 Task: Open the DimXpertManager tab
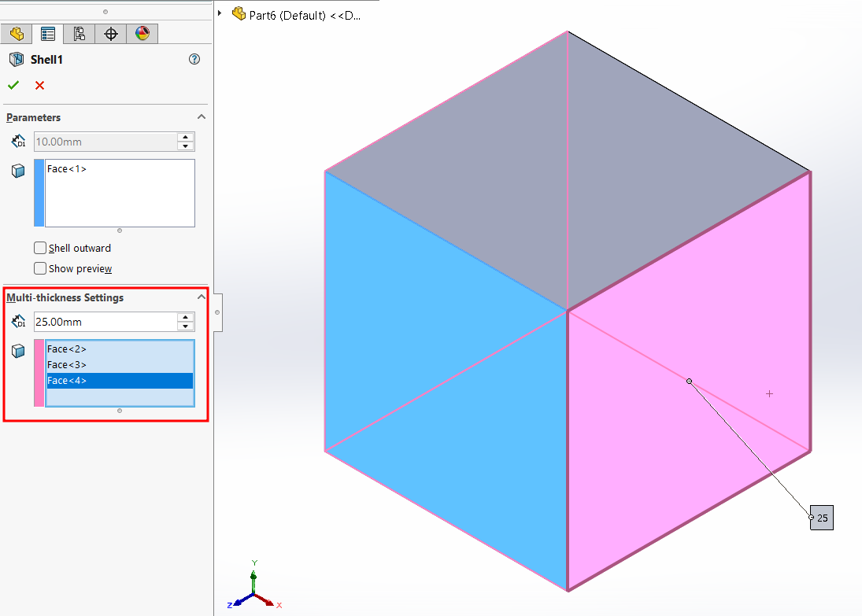(111, 34)
